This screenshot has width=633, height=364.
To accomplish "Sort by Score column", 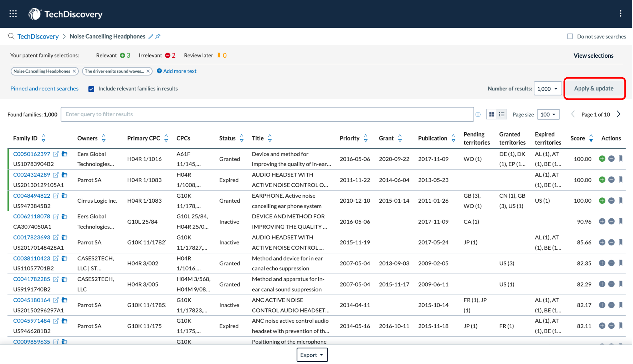I will tap(591, 138).
